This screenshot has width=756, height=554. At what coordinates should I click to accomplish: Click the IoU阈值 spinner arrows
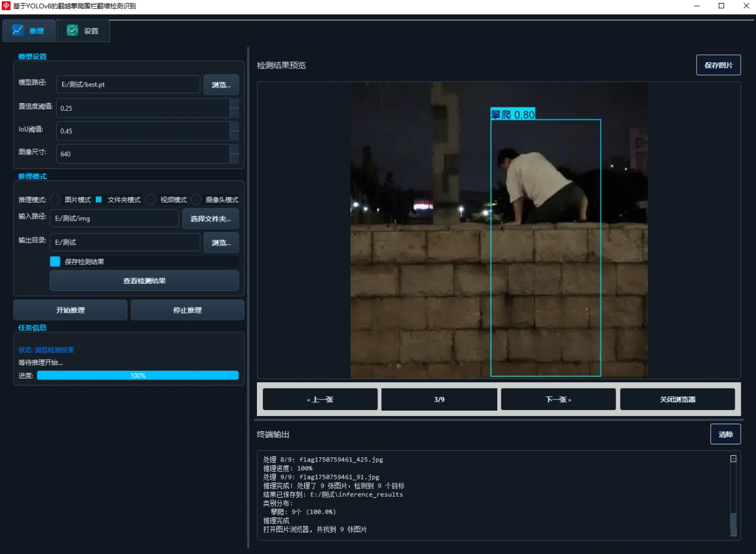(234, 131)
